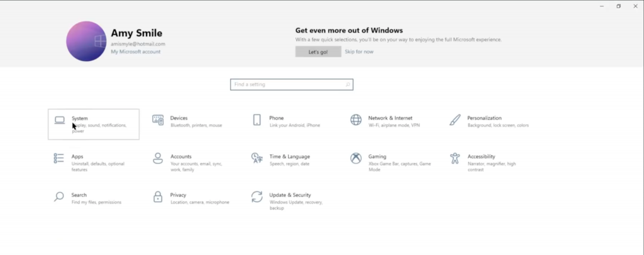Click the Apps category title

[77, 157]
